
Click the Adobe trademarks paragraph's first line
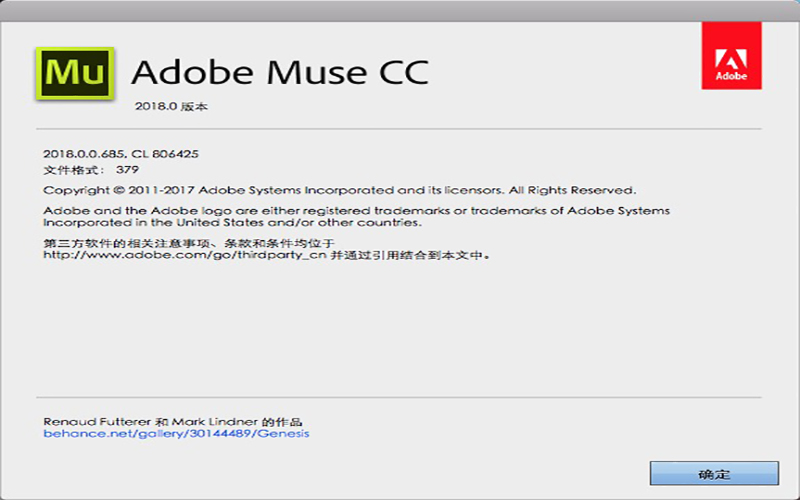click(357, 211)
